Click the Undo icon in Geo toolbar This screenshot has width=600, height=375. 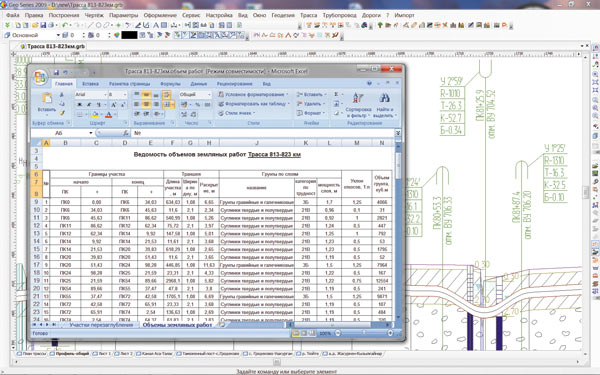[x=65, y=25]
